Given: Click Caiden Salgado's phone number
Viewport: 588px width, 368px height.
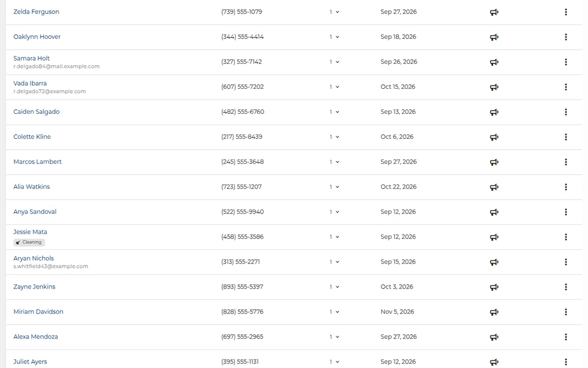Looking at the screenshot, I should click(243, 112).
